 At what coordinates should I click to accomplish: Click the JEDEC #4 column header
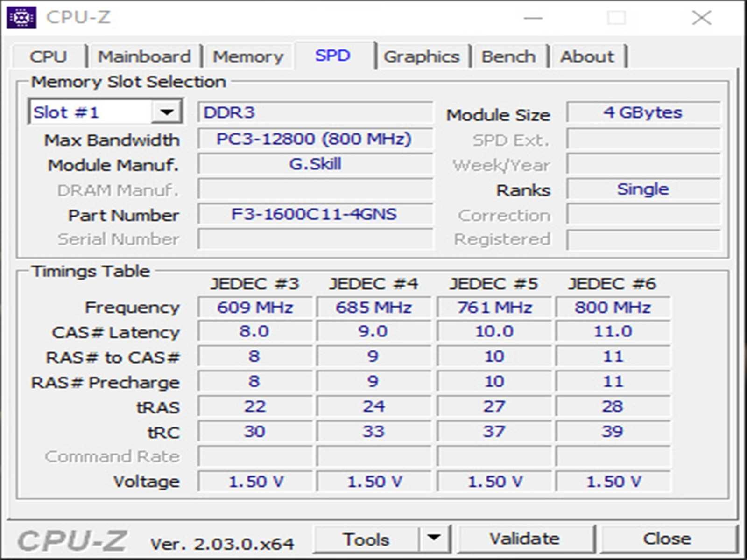(x=374, y=283)
